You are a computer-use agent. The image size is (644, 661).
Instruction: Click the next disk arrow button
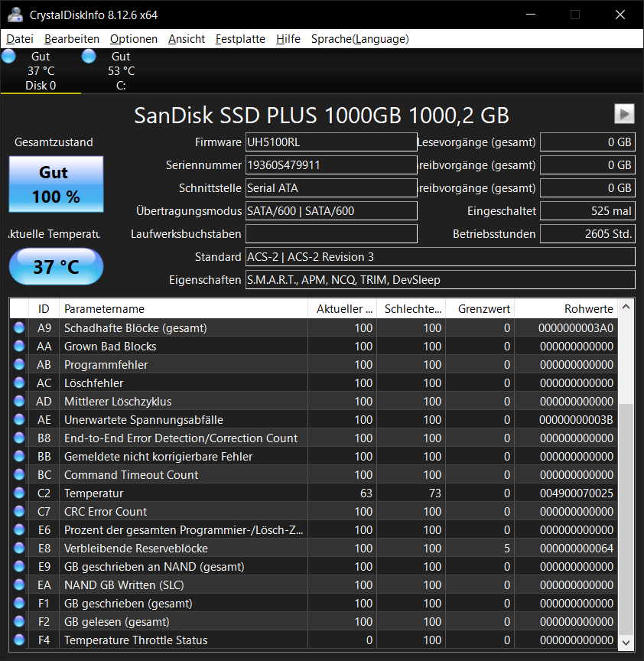624,114
